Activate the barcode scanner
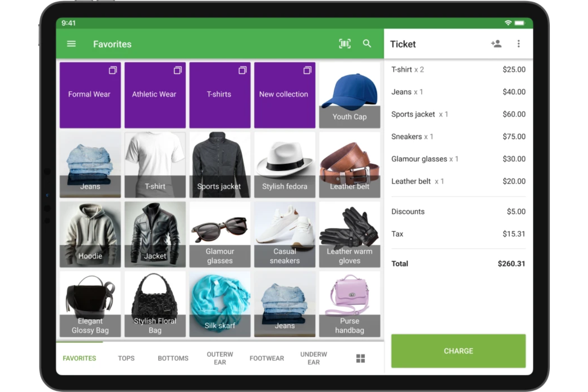This screenshot has height=392, width=588. 344,44
